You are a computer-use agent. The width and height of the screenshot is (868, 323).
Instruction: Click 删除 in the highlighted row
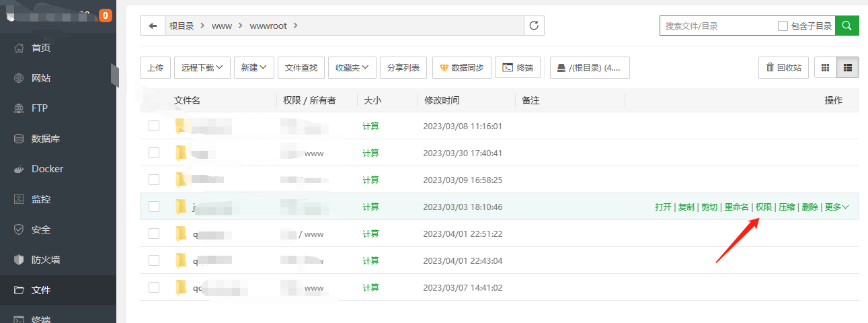pyautogui.click(x=810, y=207)
